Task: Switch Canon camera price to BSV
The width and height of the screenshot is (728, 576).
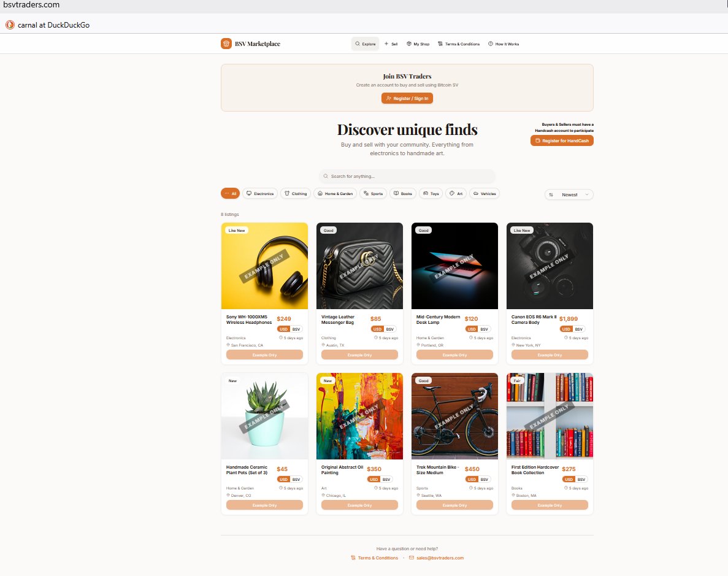Action: tap(578, 329)
